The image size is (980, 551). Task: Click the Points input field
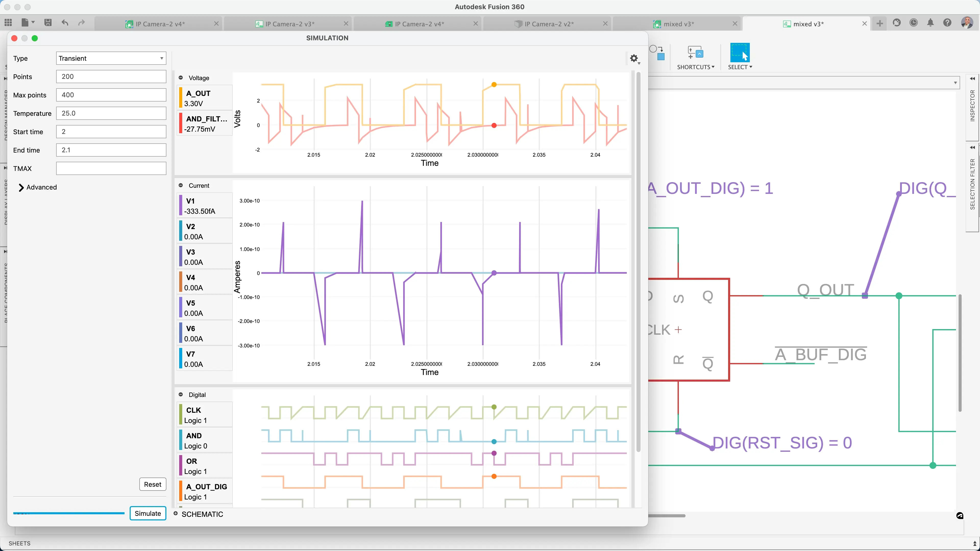111,77
